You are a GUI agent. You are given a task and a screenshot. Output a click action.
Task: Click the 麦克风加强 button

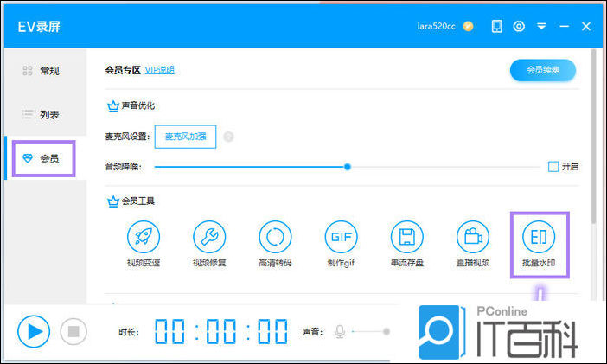point(185,137)
